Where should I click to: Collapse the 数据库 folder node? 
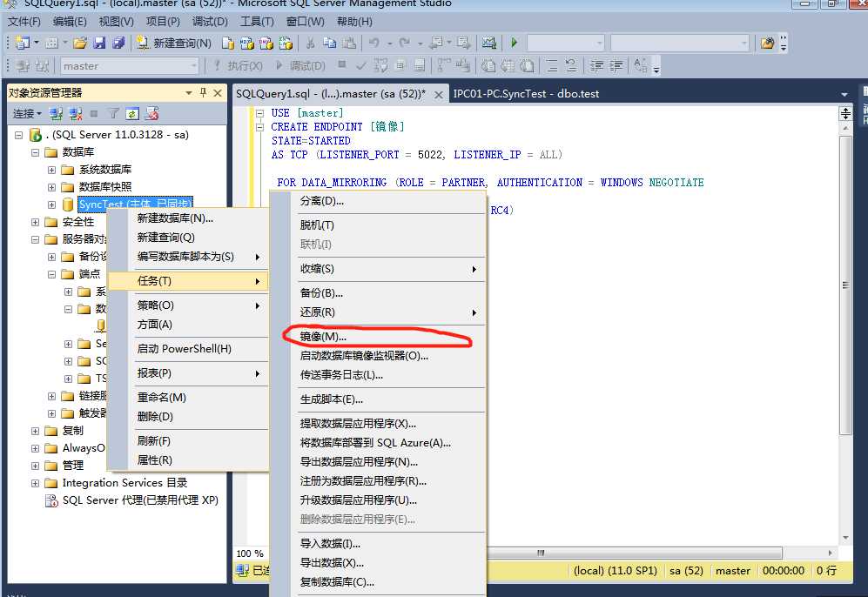pos(35,152)
